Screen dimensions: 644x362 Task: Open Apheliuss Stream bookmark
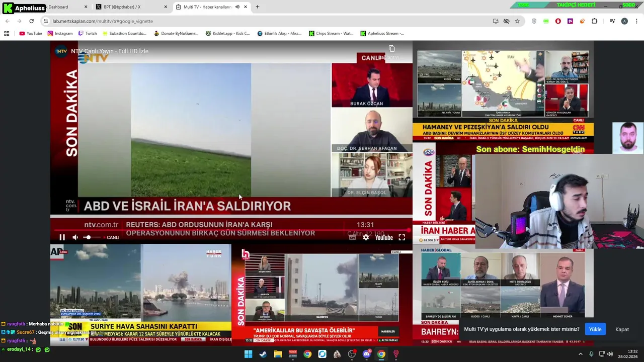click(x=382, y=34)
